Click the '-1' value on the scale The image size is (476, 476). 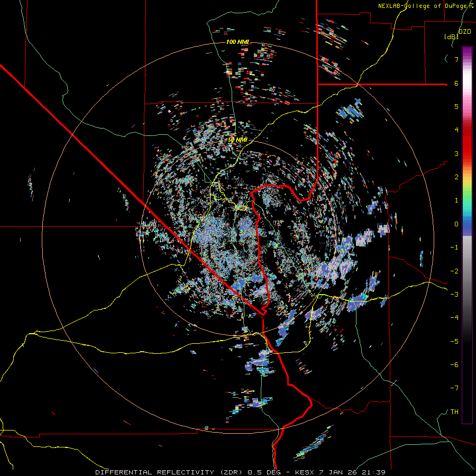coord(454,248)
